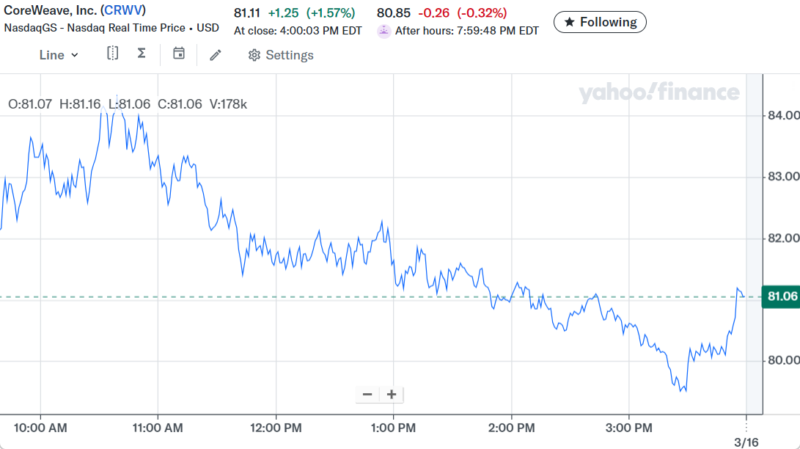The image size is (800, 449).
Task: Click the 81.06 current price label
Action: (780, 296)
